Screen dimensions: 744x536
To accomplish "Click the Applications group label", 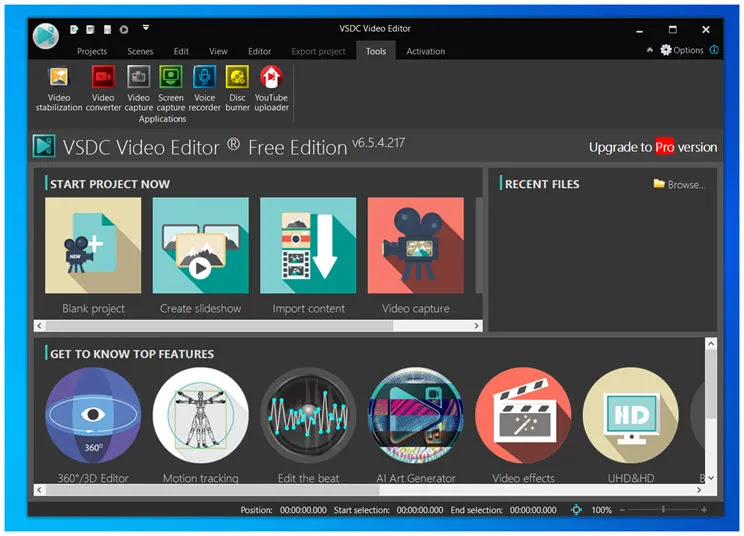I will coord(162,119).
